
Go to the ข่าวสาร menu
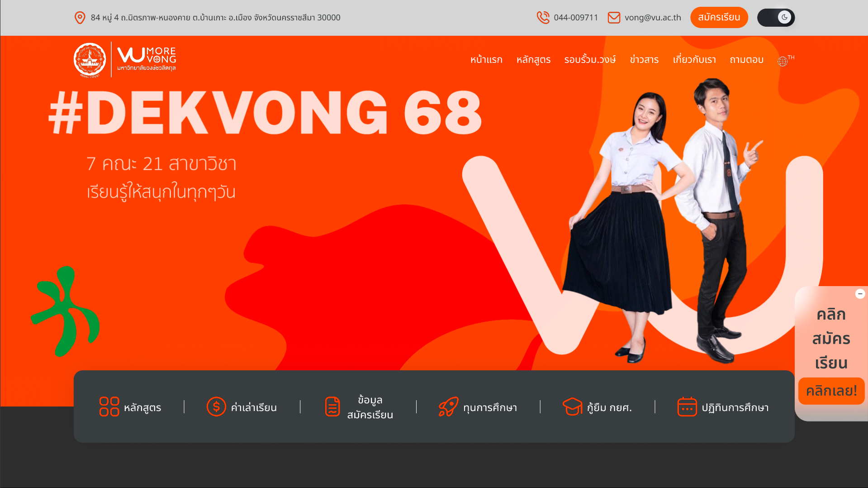click(644, 60)
